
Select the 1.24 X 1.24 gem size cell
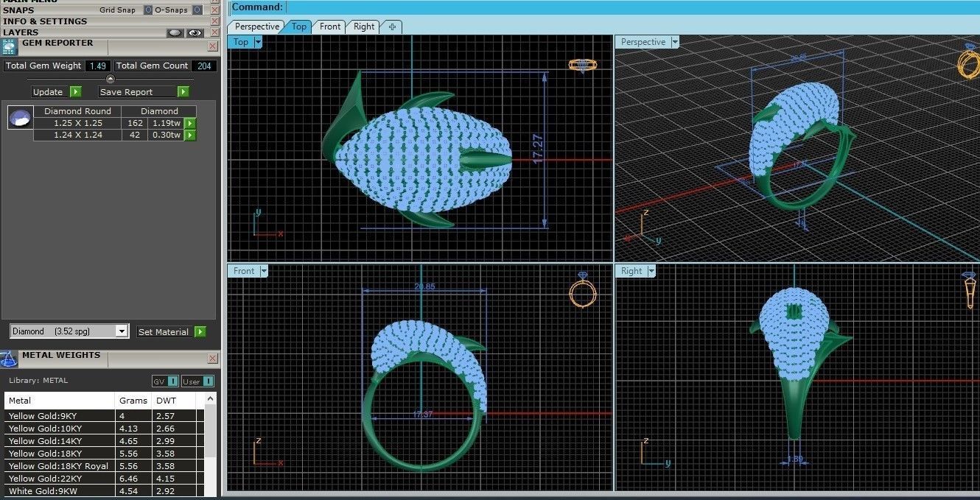(x=78, y=135)
